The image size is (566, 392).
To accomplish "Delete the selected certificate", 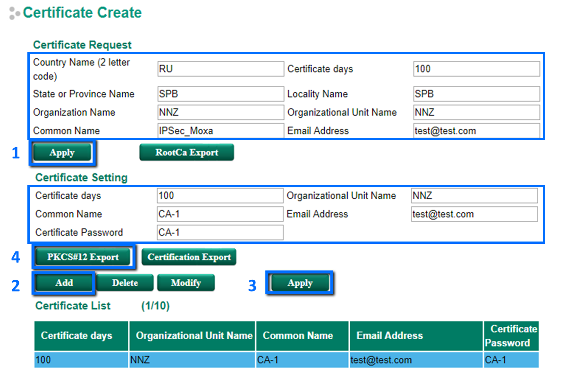I will pos(125,283).
